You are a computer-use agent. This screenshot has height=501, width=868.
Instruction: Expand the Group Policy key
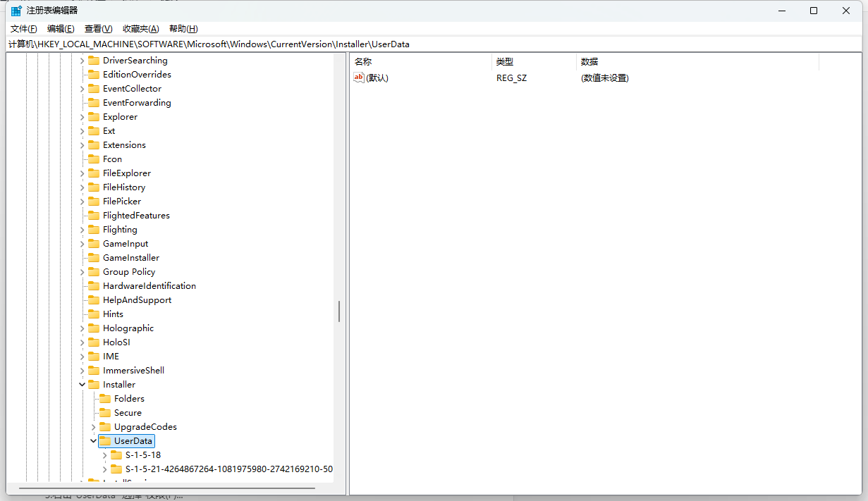pyautogui.click(x=82, y=271)
